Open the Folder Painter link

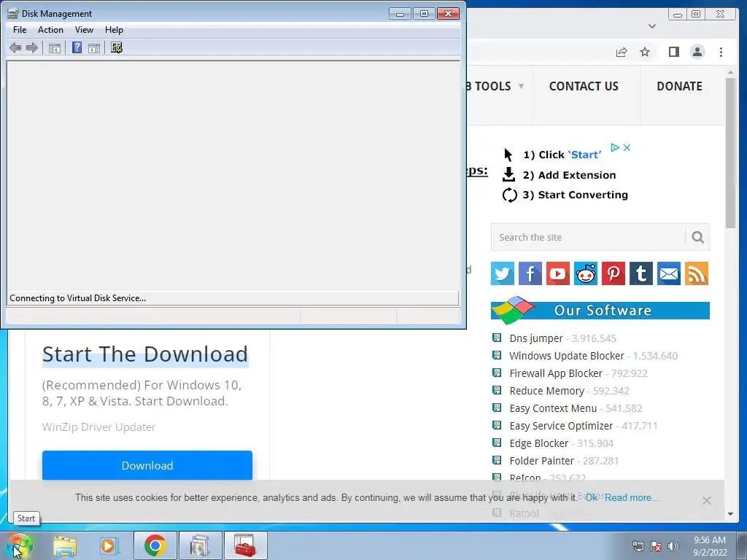tap(541, 461)
